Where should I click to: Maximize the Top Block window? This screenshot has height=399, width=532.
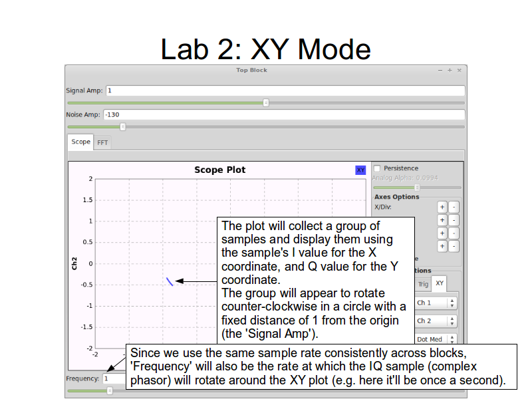450,70
